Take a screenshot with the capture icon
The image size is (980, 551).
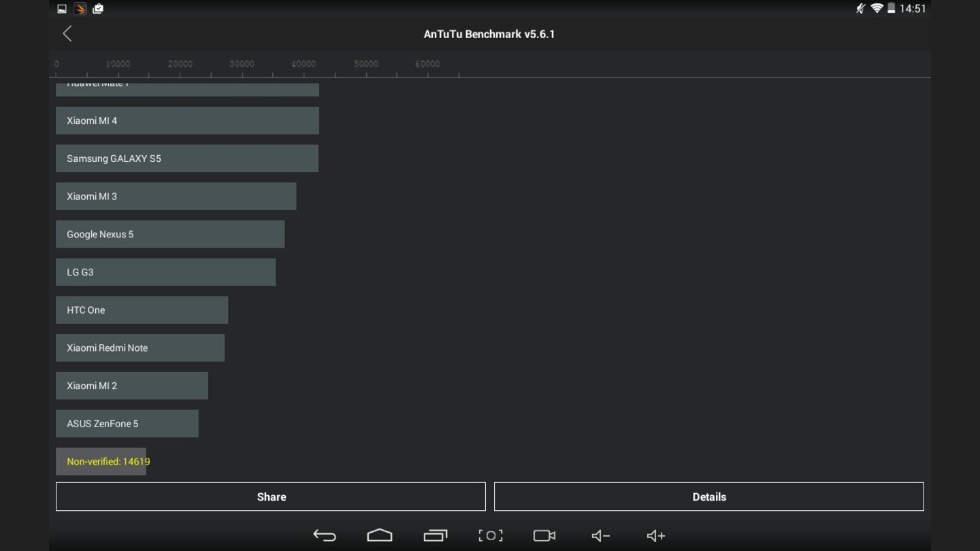(x=491, y=535)
